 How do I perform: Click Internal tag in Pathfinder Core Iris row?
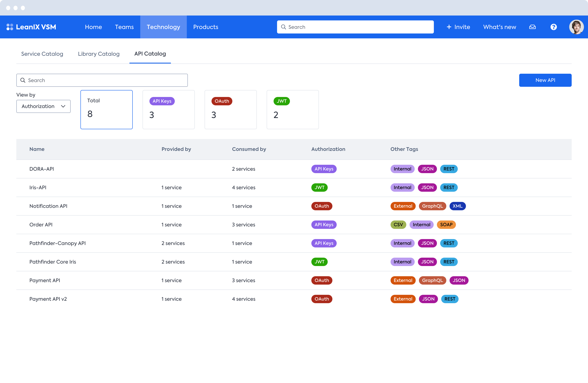pos(402,262)
